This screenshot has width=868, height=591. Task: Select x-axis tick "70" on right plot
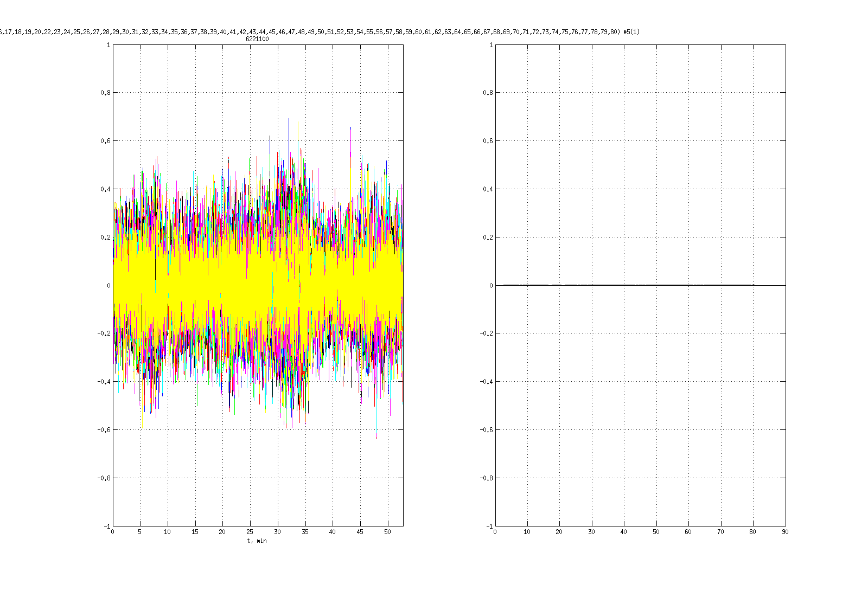[x=720, y=532]
